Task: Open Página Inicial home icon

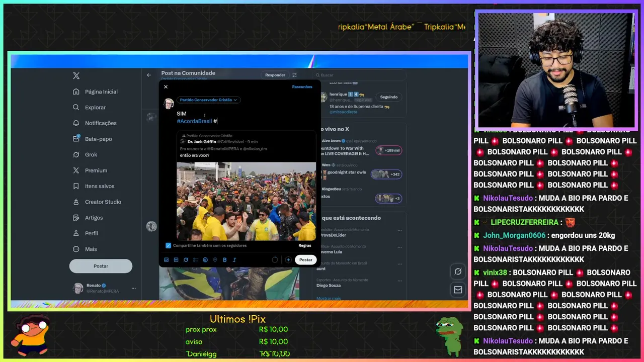Action: pos(76,92)
